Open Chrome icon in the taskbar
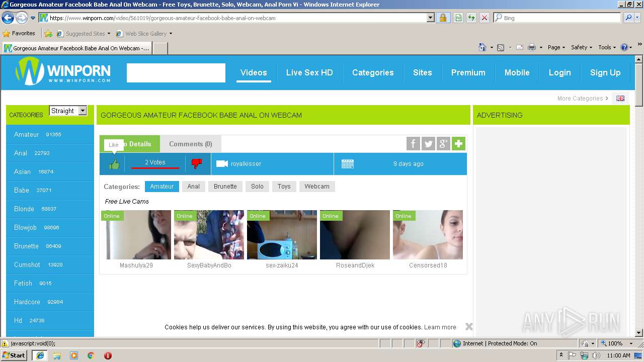The image size is (644, 362). pyautogui.click(x=91, y=355)
